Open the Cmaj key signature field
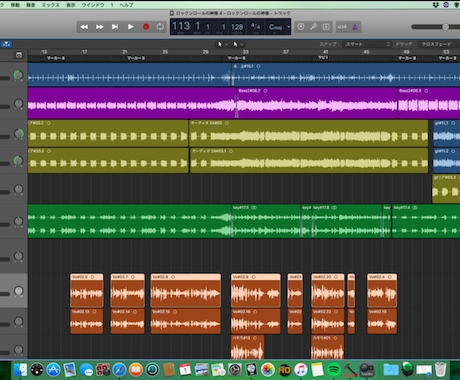460x380 pixels. tap(275, 27)
